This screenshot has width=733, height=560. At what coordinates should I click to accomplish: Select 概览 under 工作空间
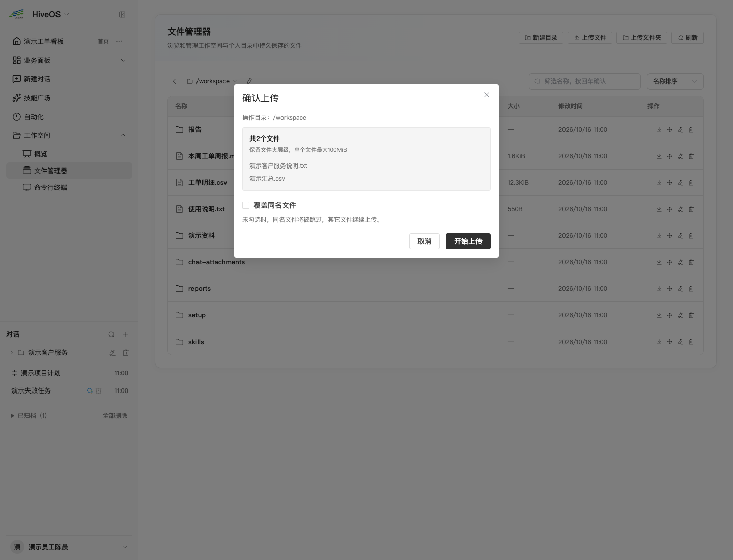pyautogui.click(x=69, y=154)
